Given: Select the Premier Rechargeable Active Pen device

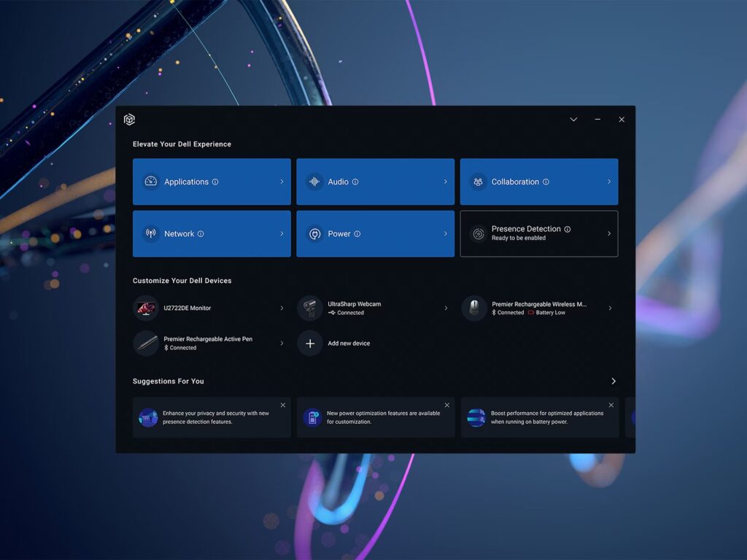Looking at the screenshot, I should 208,343.
